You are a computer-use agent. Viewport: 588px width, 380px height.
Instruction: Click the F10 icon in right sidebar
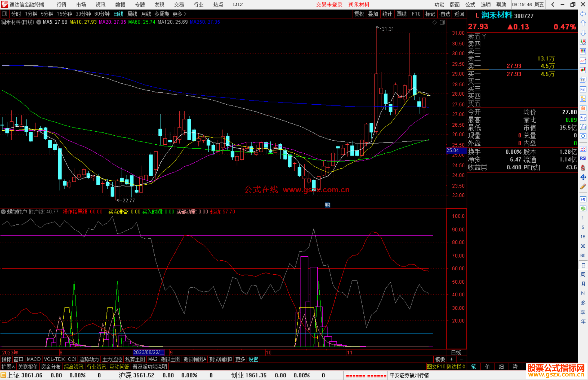[x=583, y=90]
